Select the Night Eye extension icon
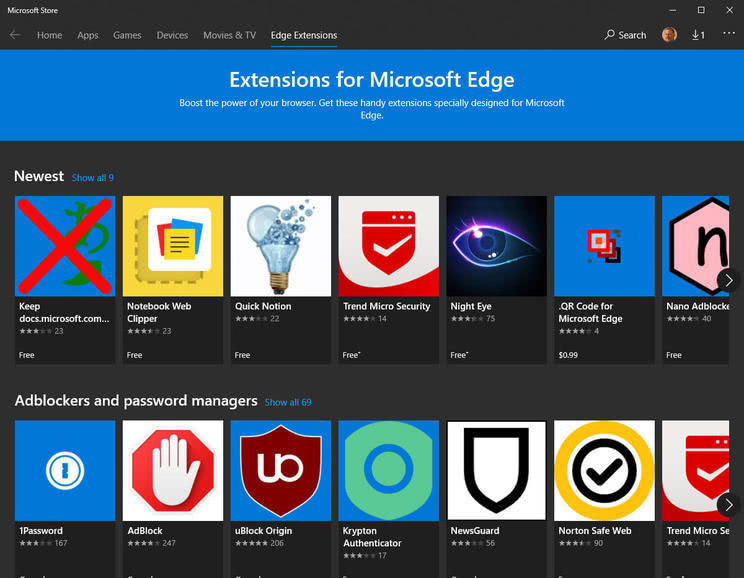Image resolution: width=744 pixels, height=578 pixels. tap(496, 246)
